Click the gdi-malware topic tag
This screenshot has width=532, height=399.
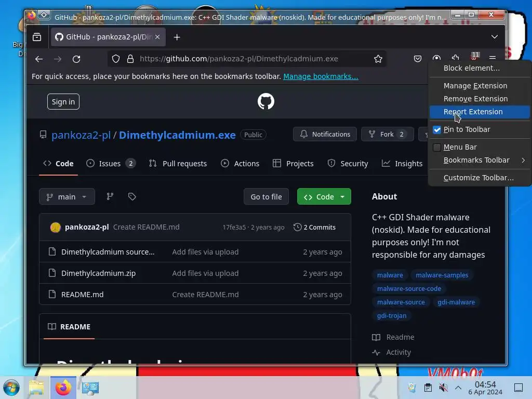point(456,302)
